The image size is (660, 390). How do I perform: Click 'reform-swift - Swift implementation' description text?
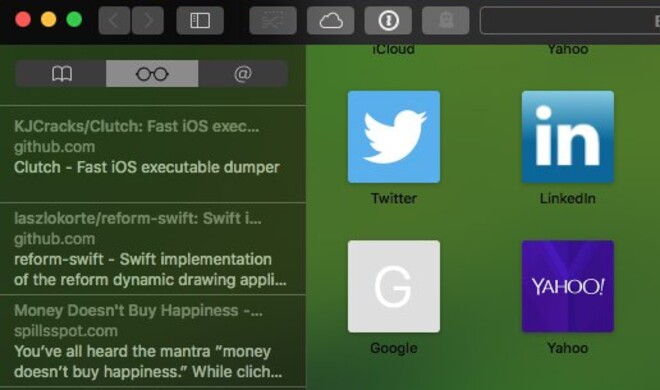[x=143, y=259]
